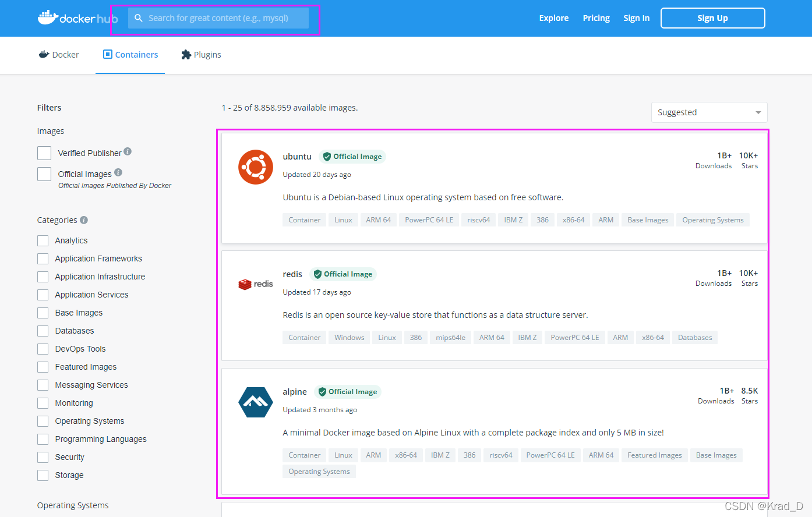Open the Plugins tab
Screen dimensions: 812x517
201,55
